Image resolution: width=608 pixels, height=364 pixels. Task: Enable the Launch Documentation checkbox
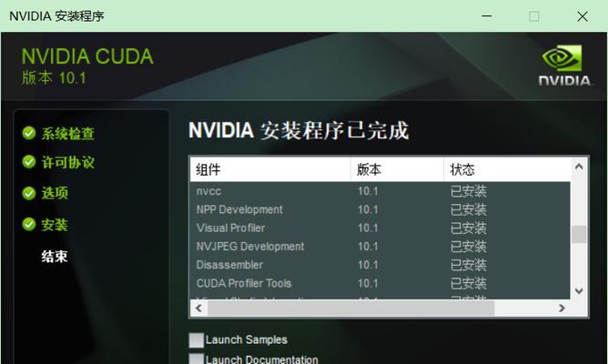[197, 359]
